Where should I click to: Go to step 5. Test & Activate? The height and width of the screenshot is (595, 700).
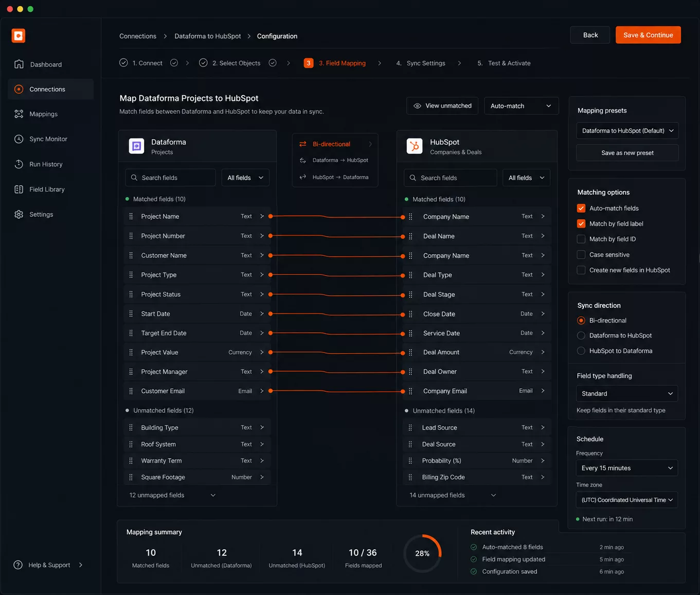tap(504, 63)
